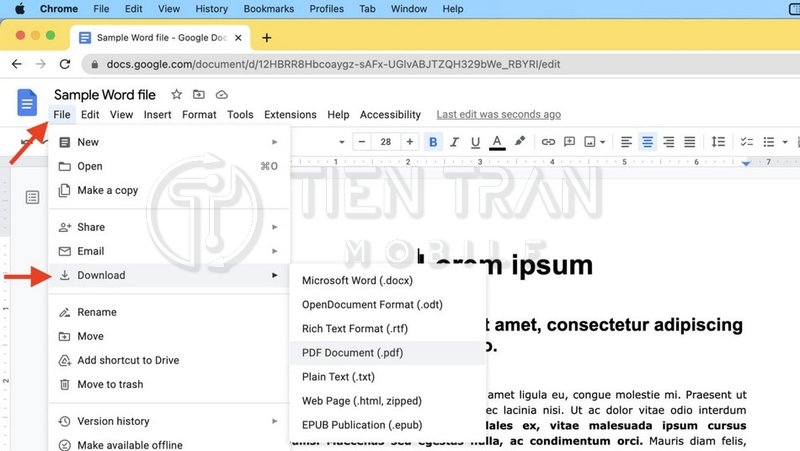Decrease font size with minus button
The width and height of the screenshot is (800, 451).
(362, 142)
